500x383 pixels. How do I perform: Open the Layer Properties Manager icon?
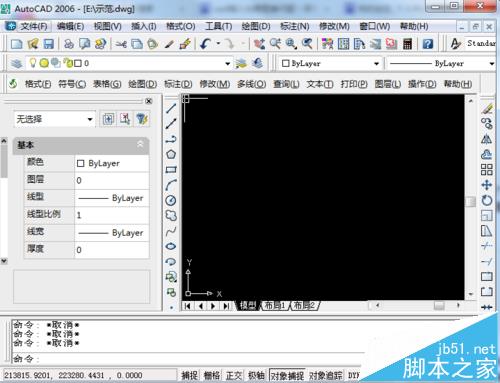click(16, 63)
